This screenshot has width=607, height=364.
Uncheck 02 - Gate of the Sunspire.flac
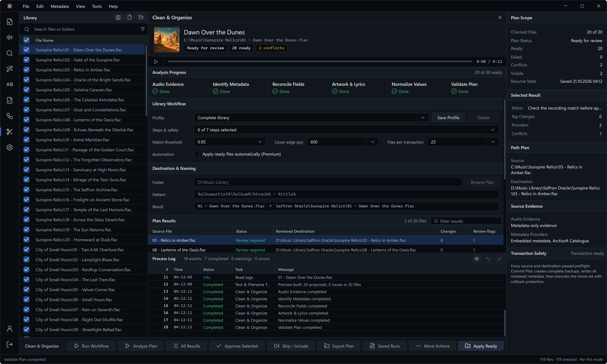pyautogui.click(x=26, y=60)
